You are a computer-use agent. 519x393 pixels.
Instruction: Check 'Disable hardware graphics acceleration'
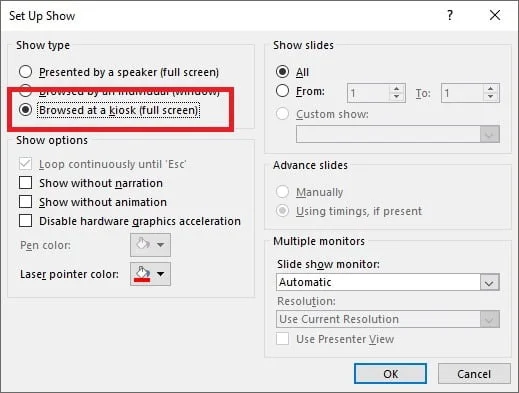[25, 221]
